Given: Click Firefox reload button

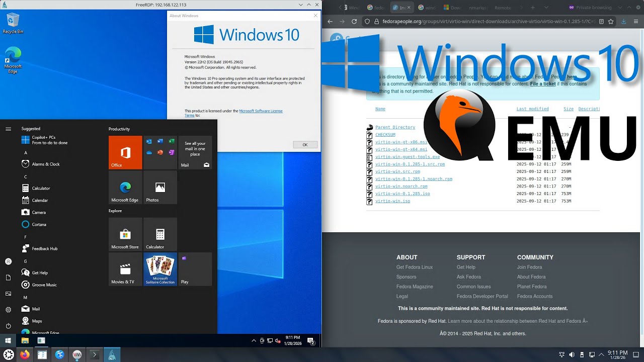Looking at the screenshot, I should (354, 22).
